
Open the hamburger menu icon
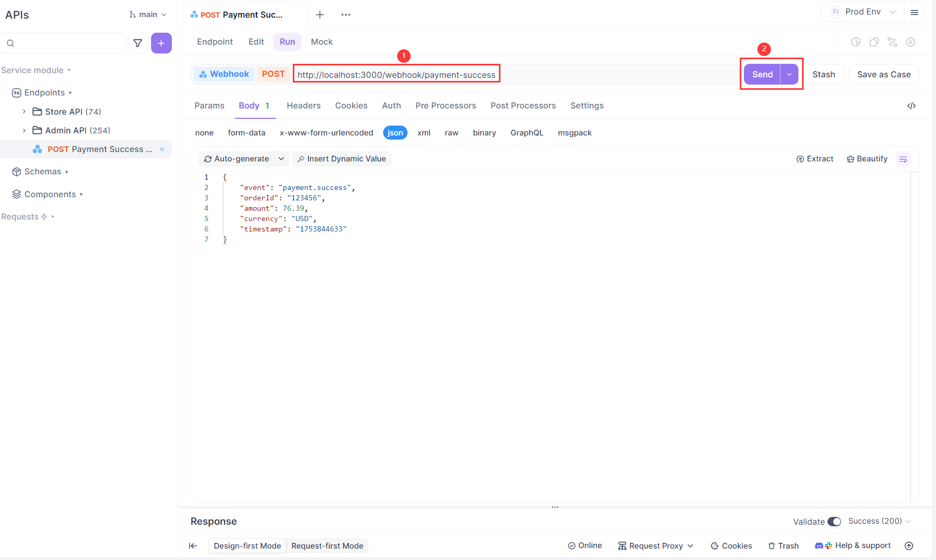point(914,12)
